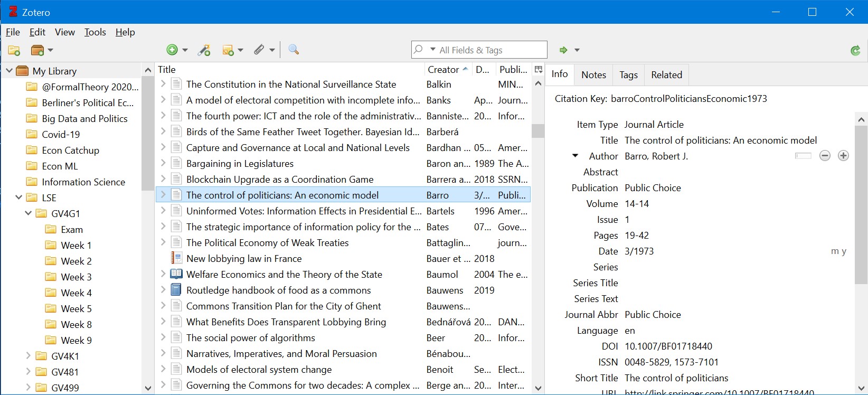Click the green Locate arrow icon
Screen dimensions: 868x395
(563, 50)
